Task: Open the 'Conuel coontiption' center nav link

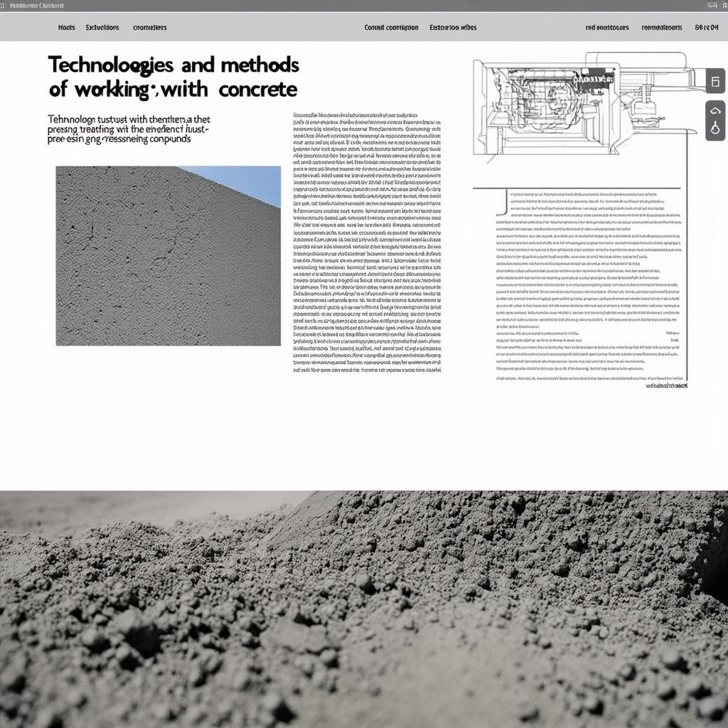Action: [390, 28]
